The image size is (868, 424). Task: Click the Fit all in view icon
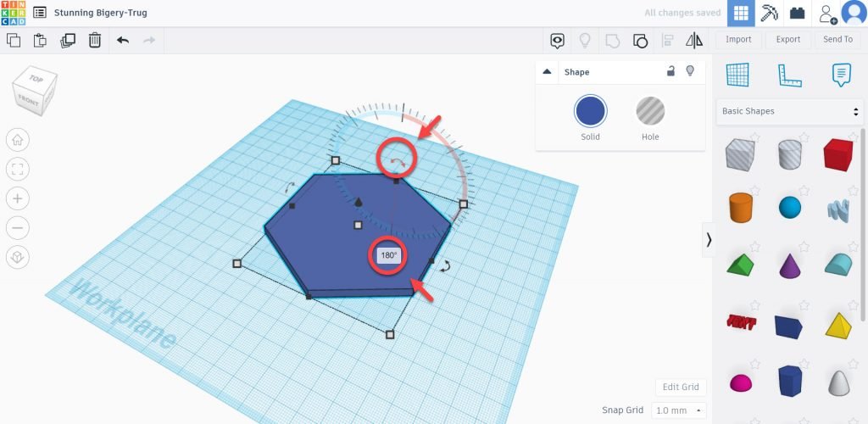[18, 169]
